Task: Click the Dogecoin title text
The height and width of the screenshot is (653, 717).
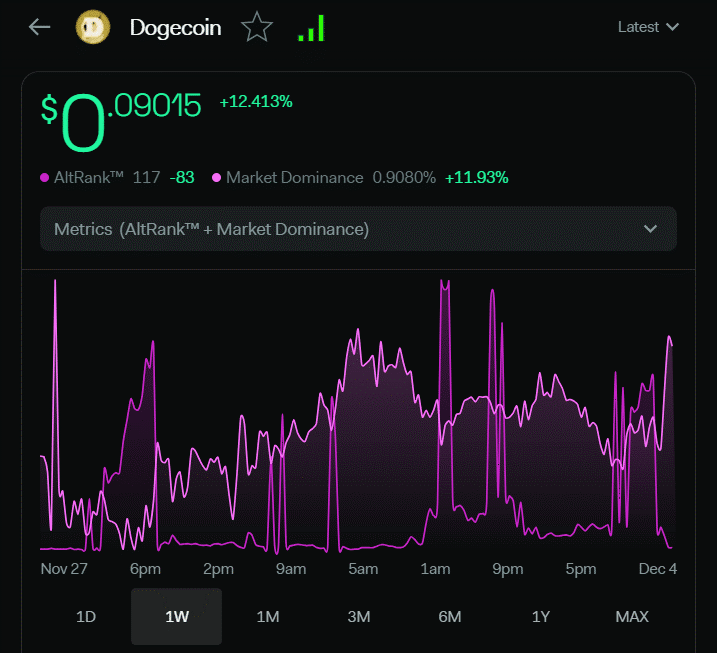Action: coord(176,27)
